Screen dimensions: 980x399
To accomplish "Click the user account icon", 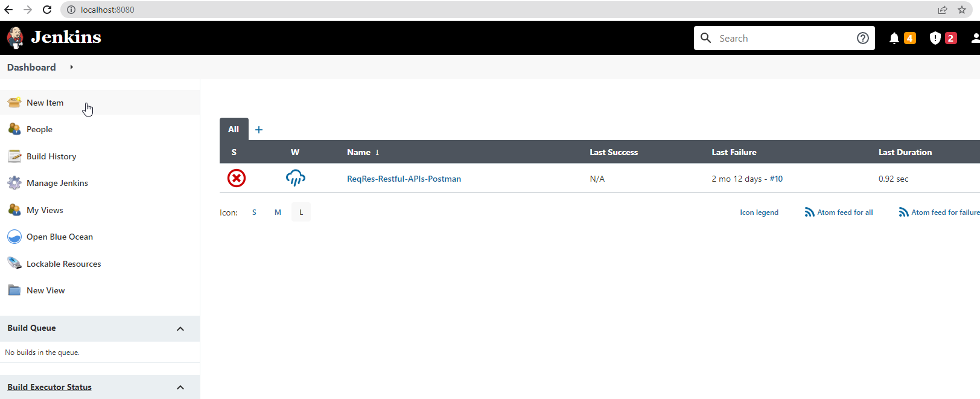I will coord(975,38).
